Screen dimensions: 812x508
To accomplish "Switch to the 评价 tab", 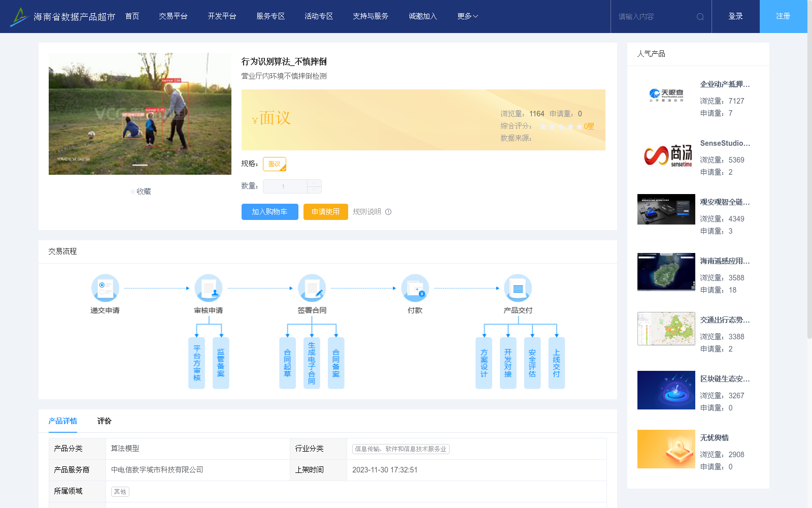I will pos(105,421).
